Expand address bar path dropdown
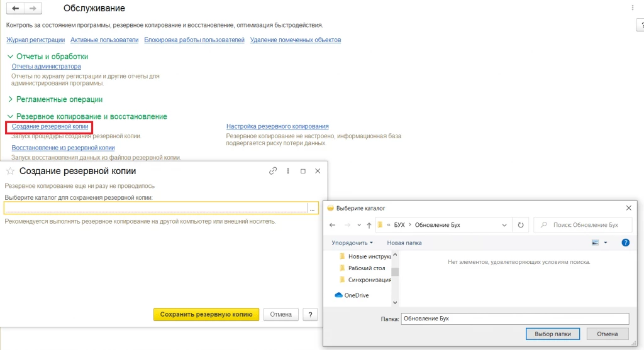The width and height of the screenshot is (644, 350). click(504, 225)
